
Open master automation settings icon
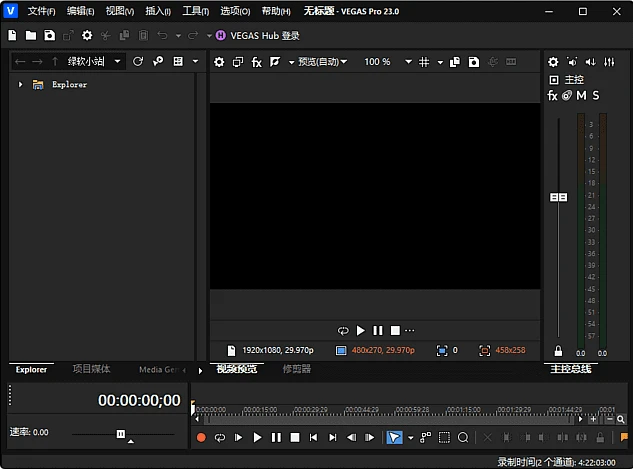[x=567, y=96]
